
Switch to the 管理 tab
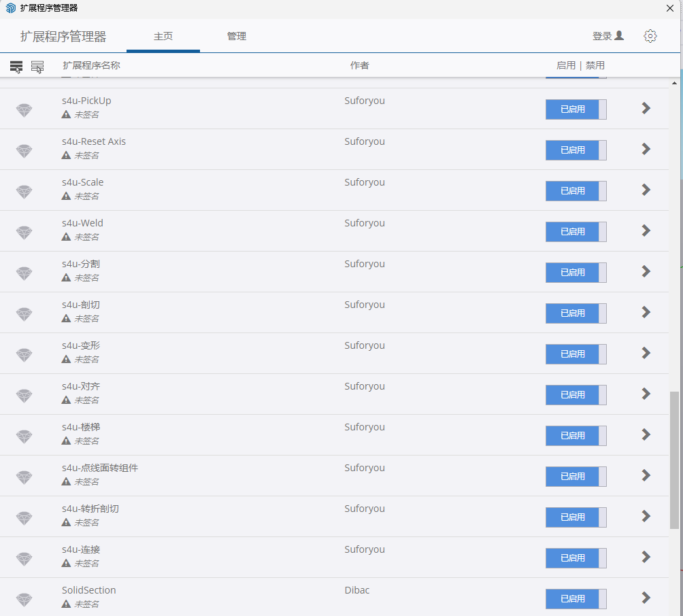236,36
